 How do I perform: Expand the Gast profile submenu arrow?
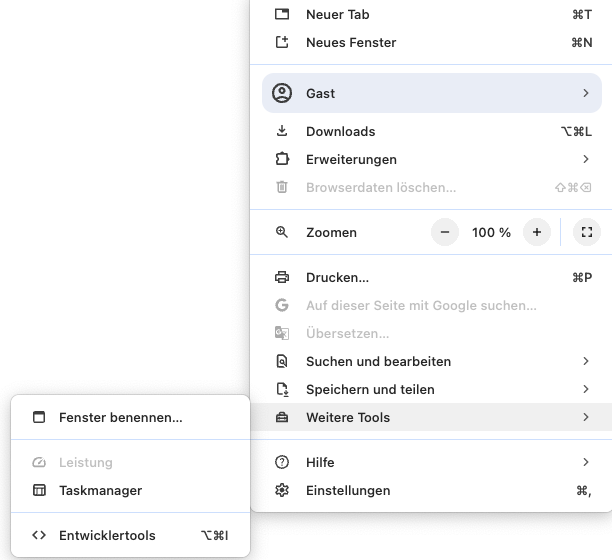pos(585,93)
